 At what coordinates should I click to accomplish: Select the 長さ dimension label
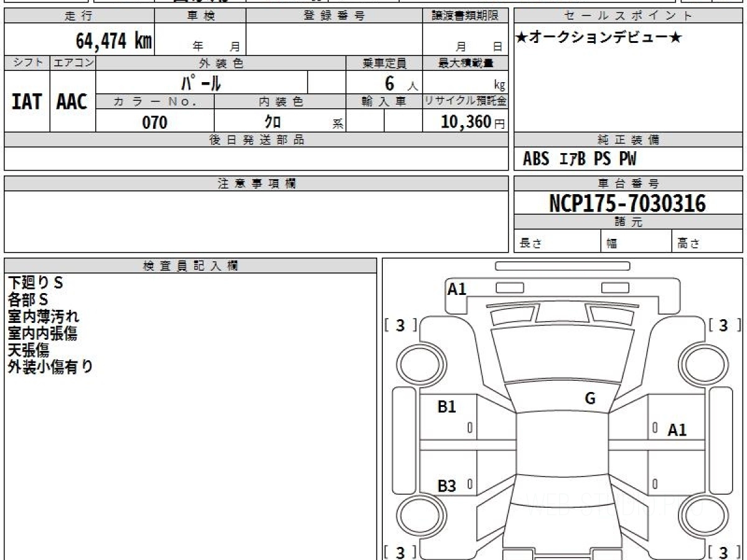(x=530, y=243)
